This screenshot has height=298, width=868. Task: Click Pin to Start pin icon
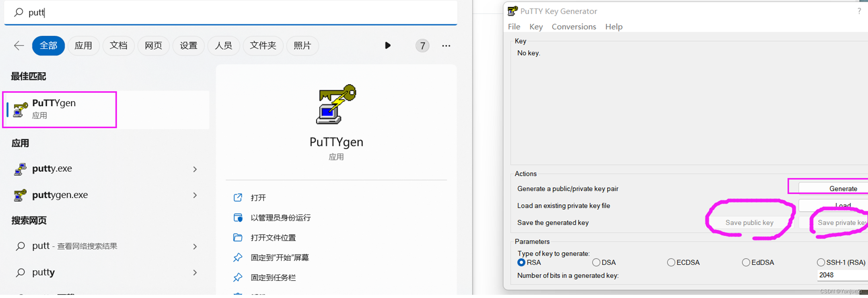tap(238, 258)
